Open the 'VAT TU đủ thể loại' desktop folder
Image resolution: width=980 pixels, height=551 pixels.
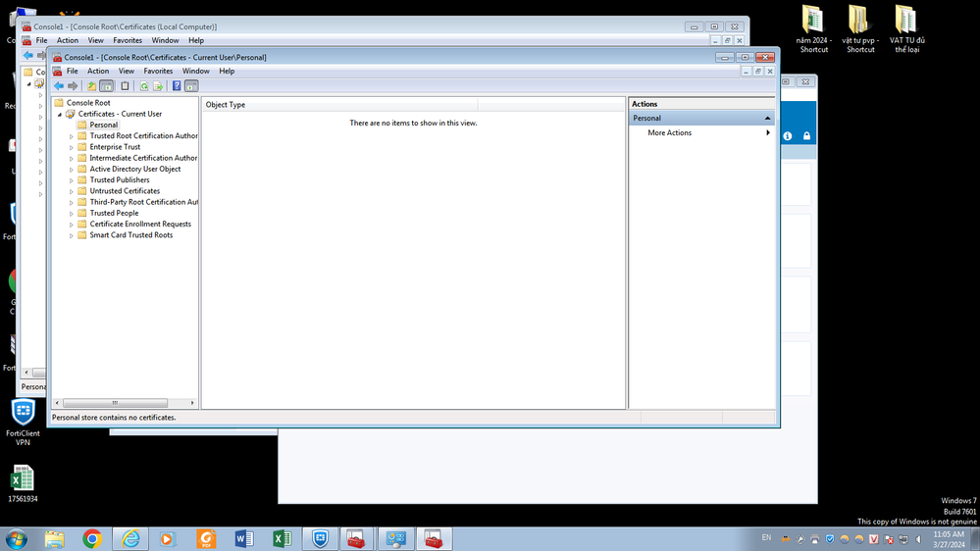coord(906,28)
